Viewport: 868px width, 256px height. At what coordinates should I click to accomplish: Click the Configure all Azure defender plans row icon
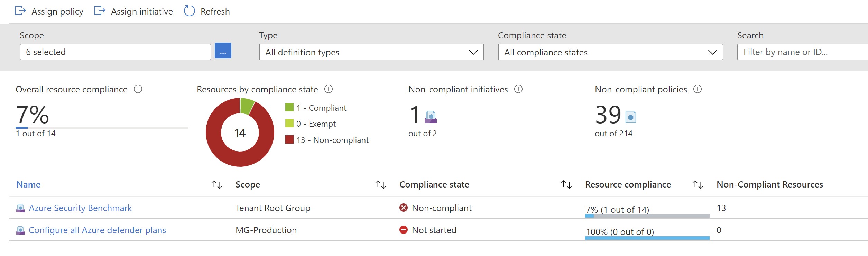click(20, 230)
